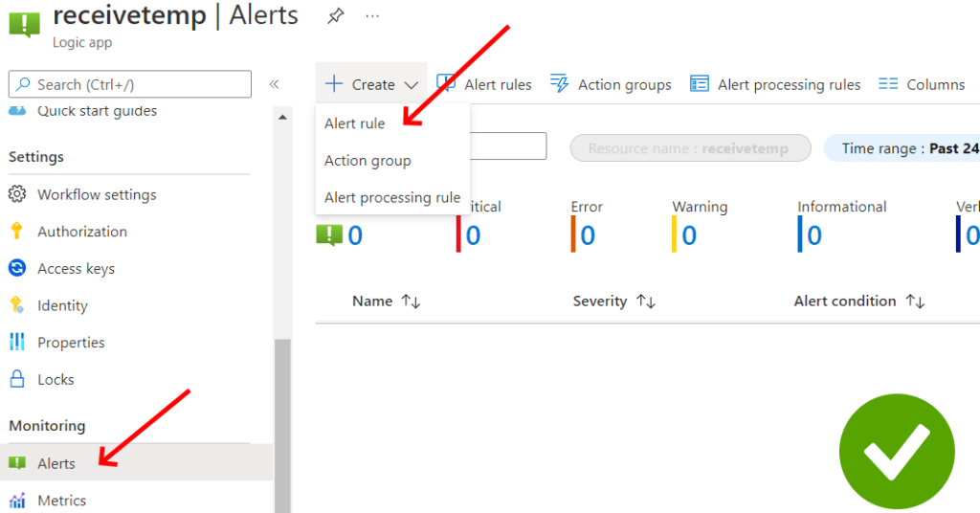This screenshot has height=513, width=980.
Task: Open Alert rules in toolbar
Action: tap(484, 84)
